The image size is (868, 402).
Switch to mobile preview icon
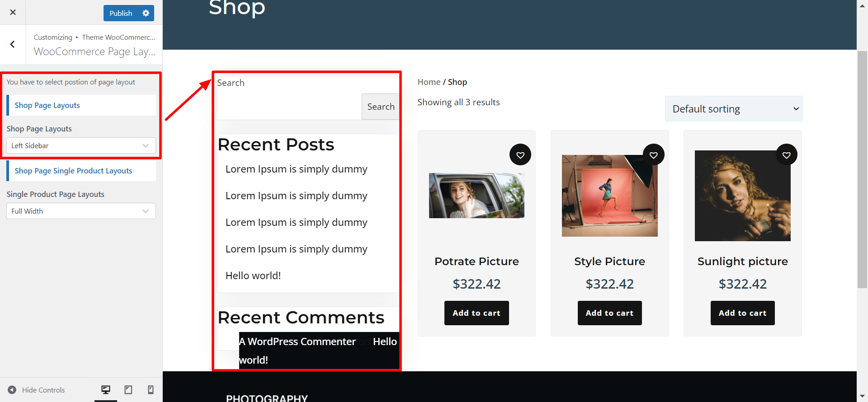click(151, 390)
